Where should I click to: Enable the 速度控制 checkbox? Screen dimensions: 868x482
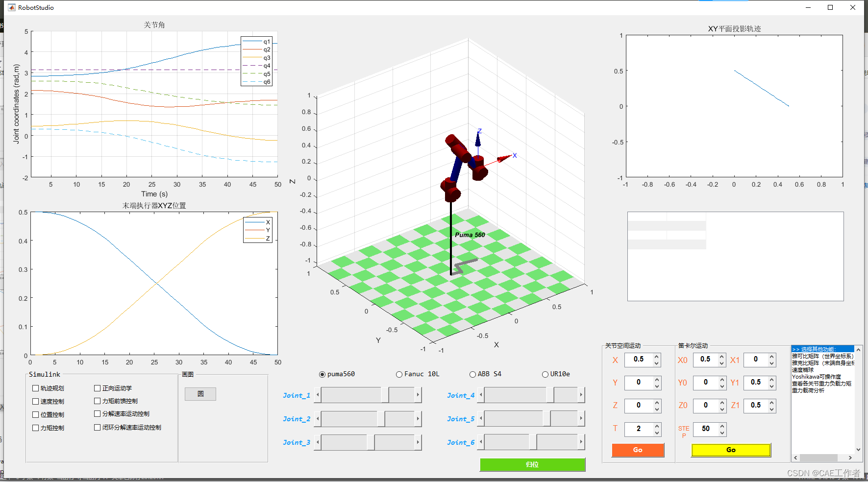tap(35, 402)
